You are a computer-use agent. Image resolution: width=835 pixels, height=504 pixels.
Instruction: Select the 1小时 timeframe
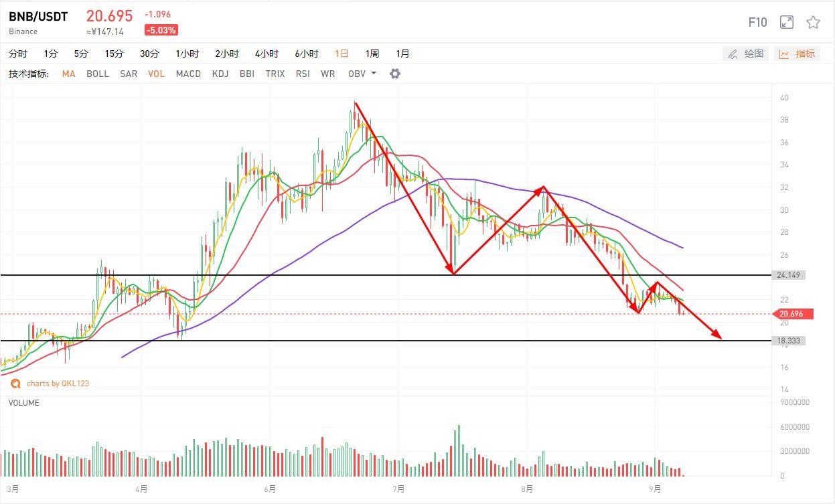pos(187,54)
